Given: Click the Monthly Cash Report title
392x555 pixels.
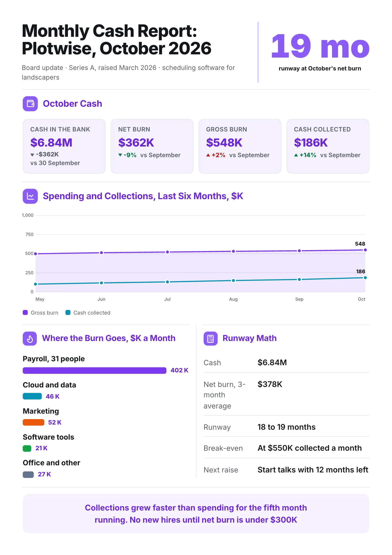Looking at the screenshot, I should pyautogui.click(x=117, y=40).
